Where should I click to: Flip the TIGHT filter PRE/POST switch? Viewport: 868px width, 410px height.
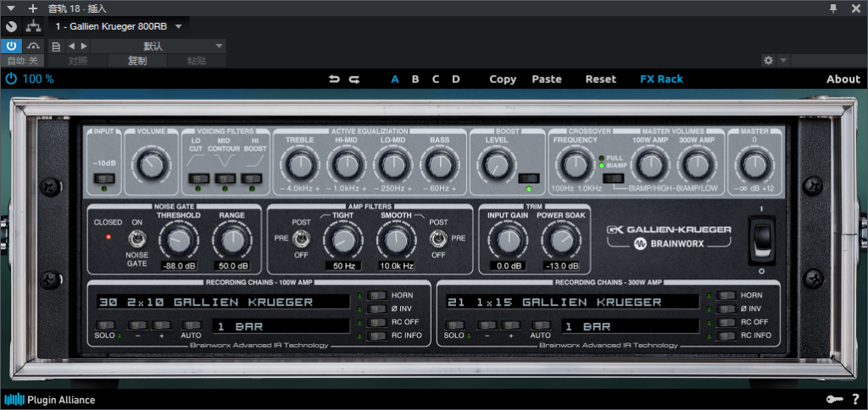pyautogui.click(x=303, y=239)
